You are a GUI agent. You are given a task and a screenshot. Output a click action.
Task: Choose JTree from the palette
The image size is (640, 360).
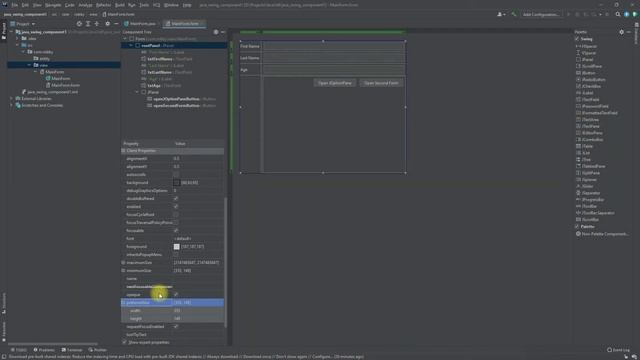tap(583, 160)
